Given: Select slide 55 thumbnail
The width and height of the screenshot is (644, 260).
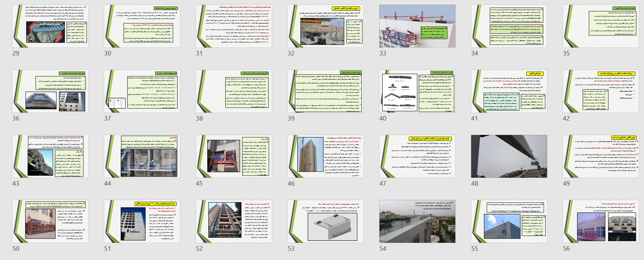Looking at the screenshot, I should tap(509, 221).
